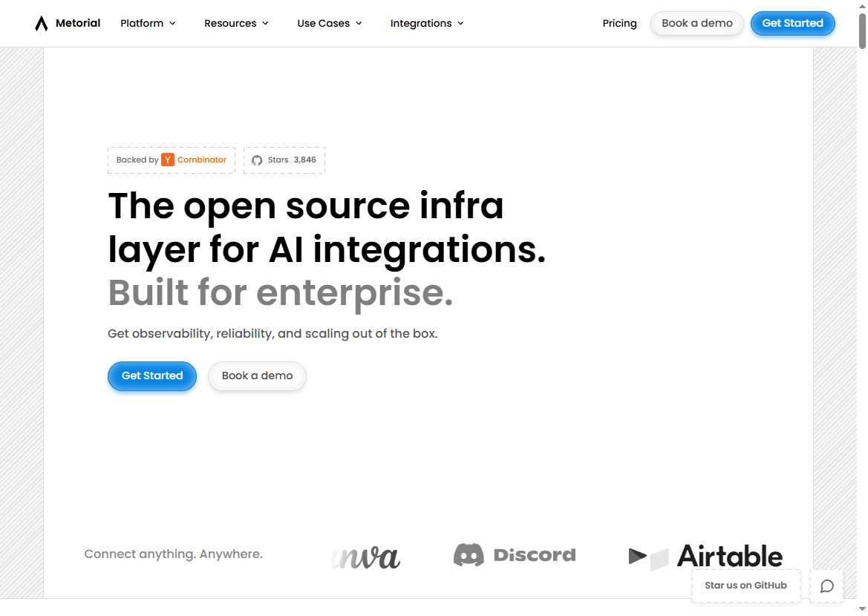This screenshot has width=868, height=616.
Task: Click the Connect anything. Anywhere. text
Action: (173, 554)
